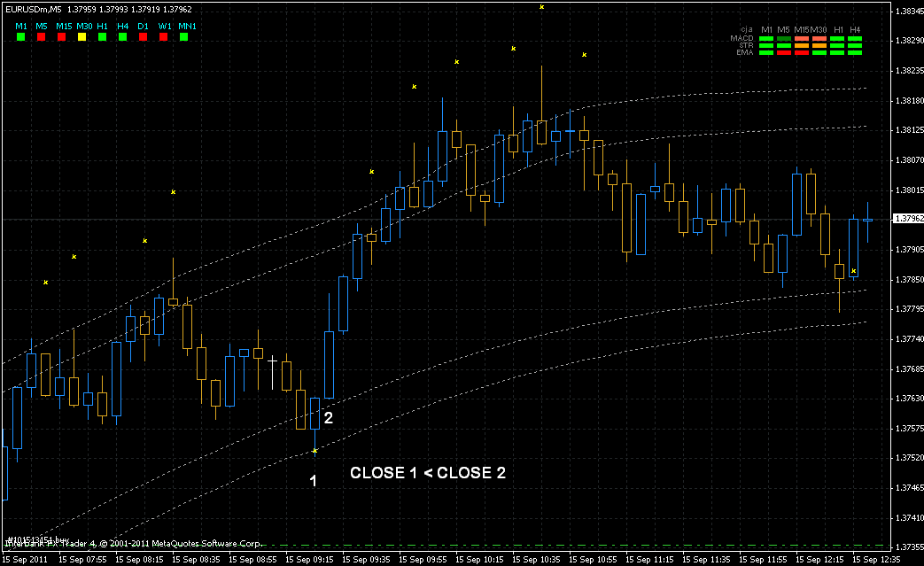Click the orange STR bar for M30

pos(819,45)
